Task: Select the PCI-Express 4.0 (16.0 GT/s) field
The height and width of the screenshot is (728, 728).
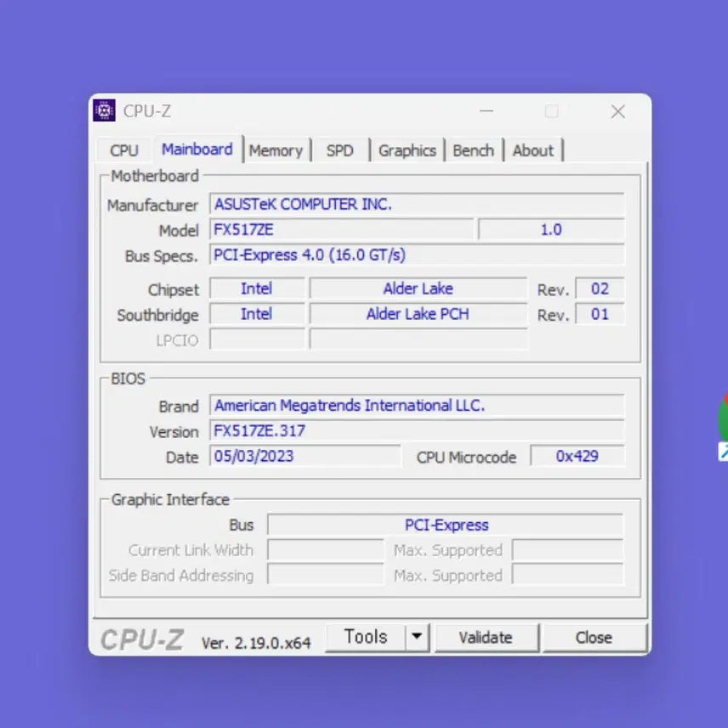Action: point(417,255)
